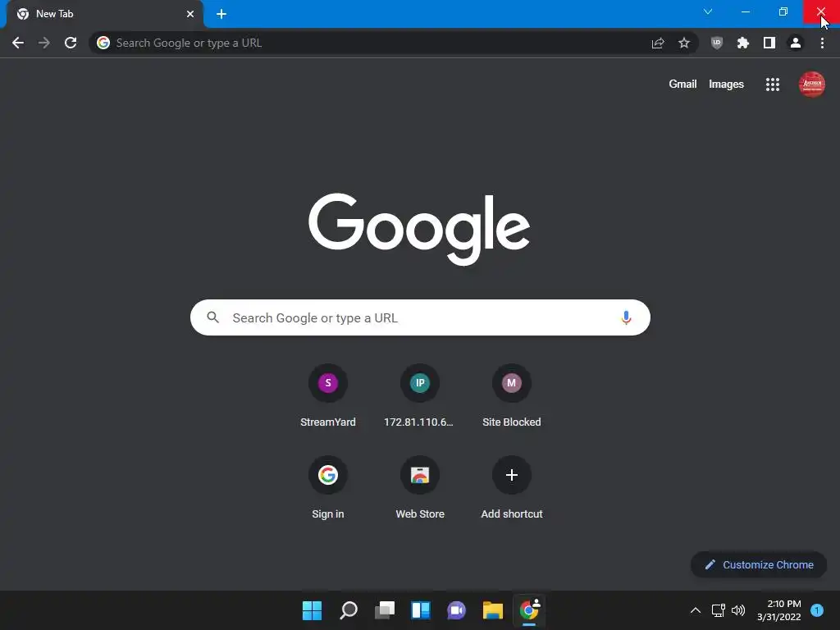The height and width of the screenshot is (630, 840).
Task: Bookmark this tab with the star icon
Action: click(x=684, y=43)
